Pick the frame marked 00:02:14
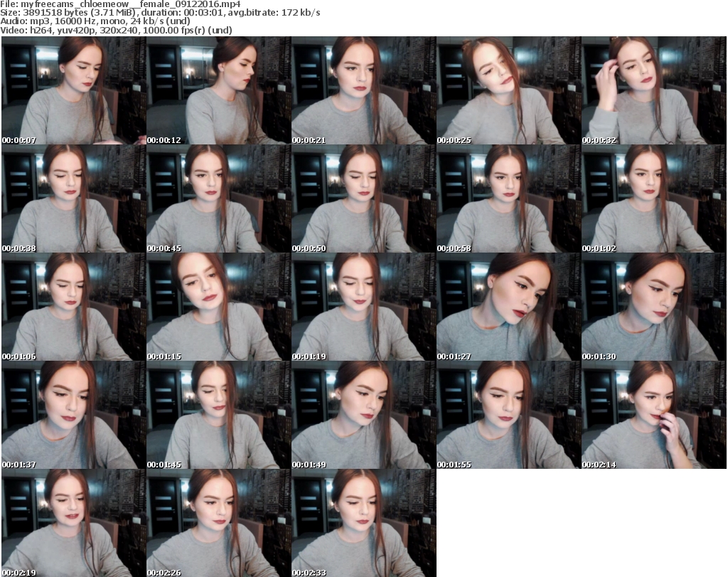 pyautogui.click(x=653, y=415)
